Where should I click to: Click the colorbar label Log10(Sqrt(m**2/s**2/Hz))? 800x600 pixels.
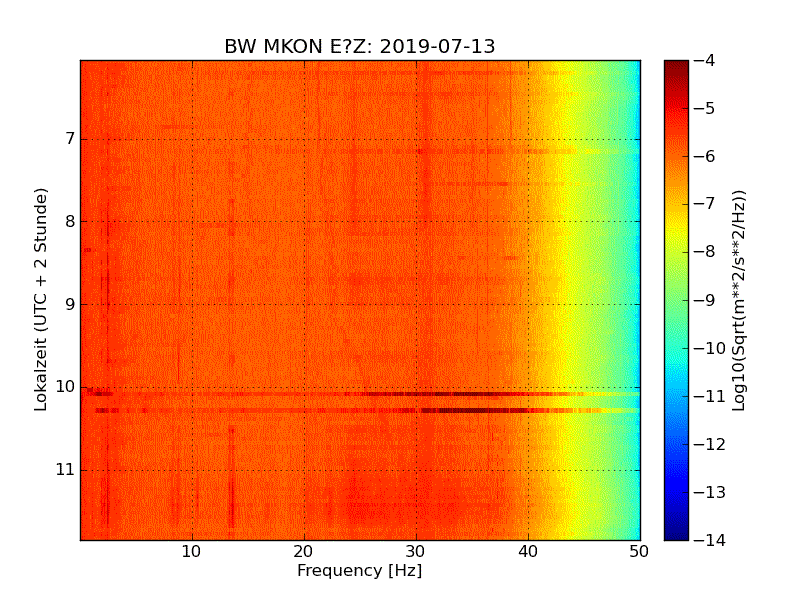click(x=738, y=301)
